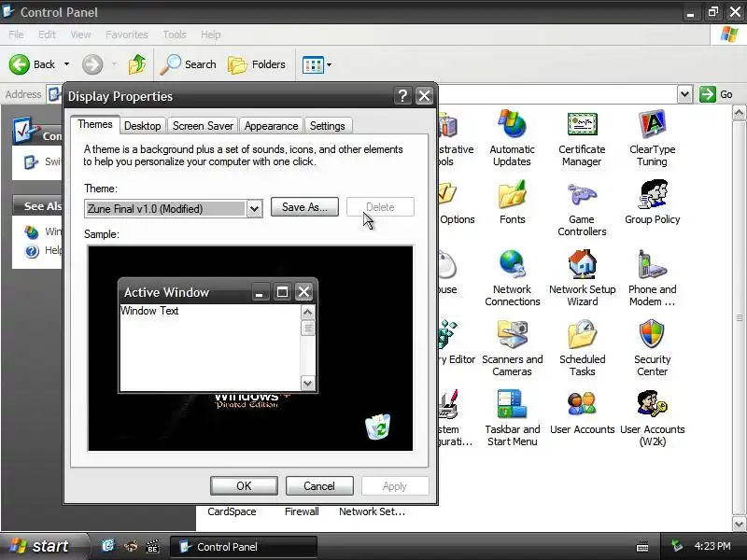Click up arrow of Control Panel scrollbar
The height and width of the screenshot is (560, 747).
[x=739, y=113]
